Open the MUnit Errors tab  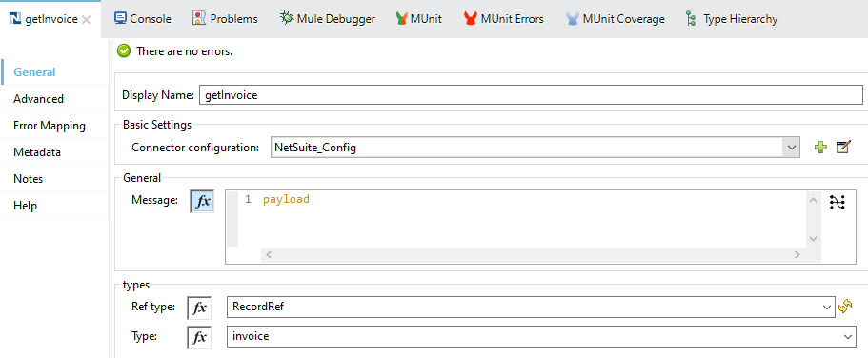tap(504, 19)
